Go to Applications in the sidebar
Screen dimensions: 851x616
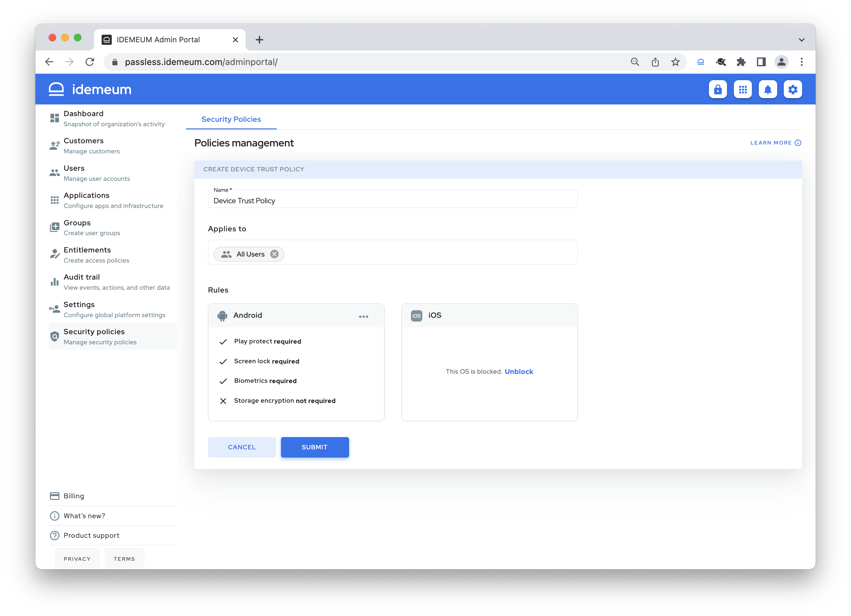(x=113, y=200)
